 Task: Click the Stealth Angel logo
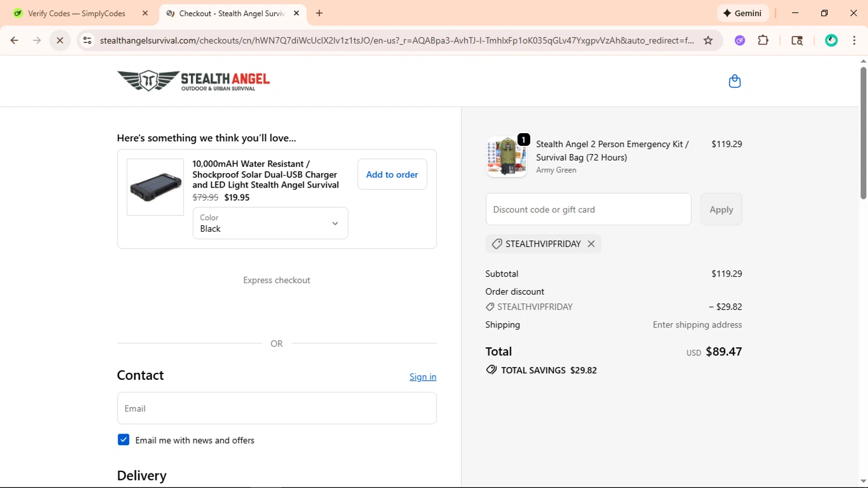click(x=193, y=81)
